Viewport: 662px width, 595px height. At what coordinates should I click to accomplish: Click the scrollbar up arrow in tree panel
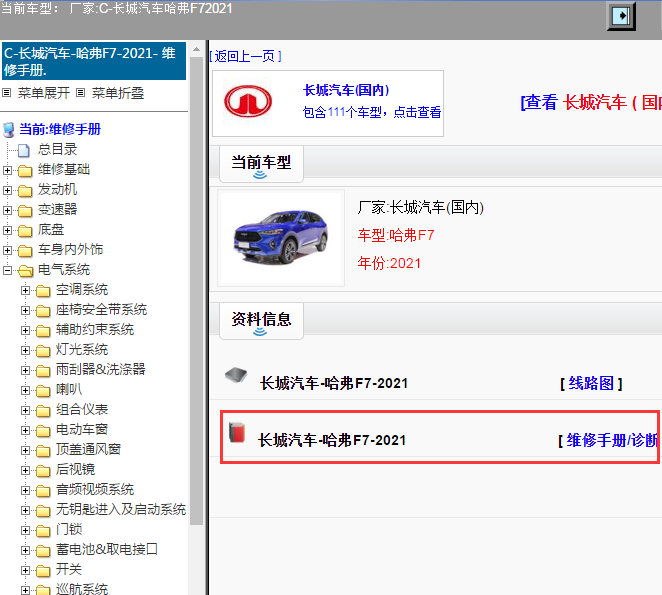pyautogui.click(x=196, y=49)
